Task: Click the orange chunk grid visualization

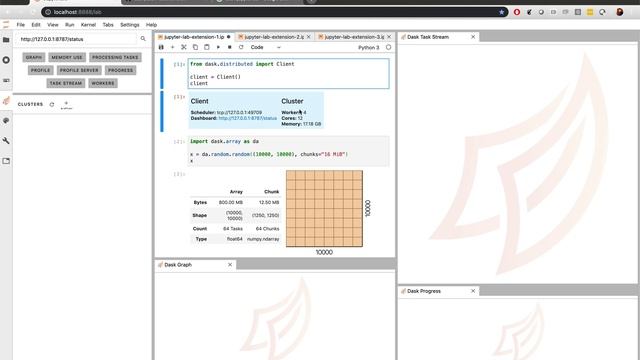Action: tap(324, 209)
